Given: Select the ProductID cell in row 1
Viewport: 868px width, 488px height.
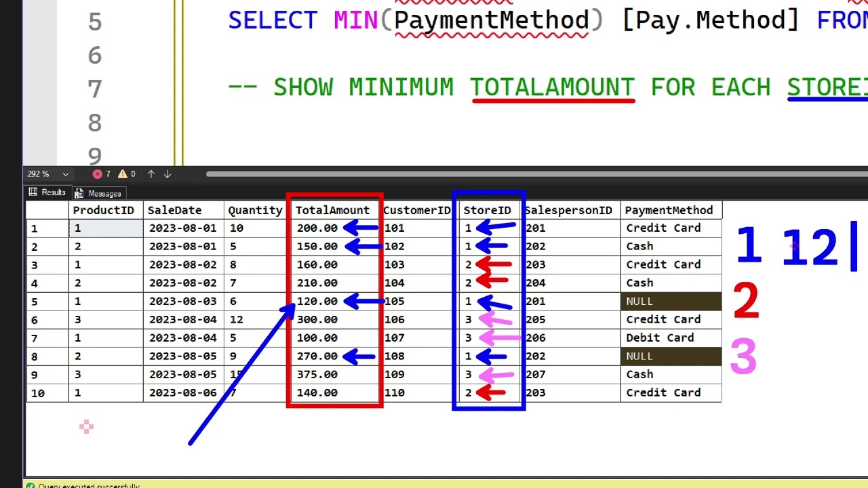Looking at the screenshot, I should click(x=106, y=228).
